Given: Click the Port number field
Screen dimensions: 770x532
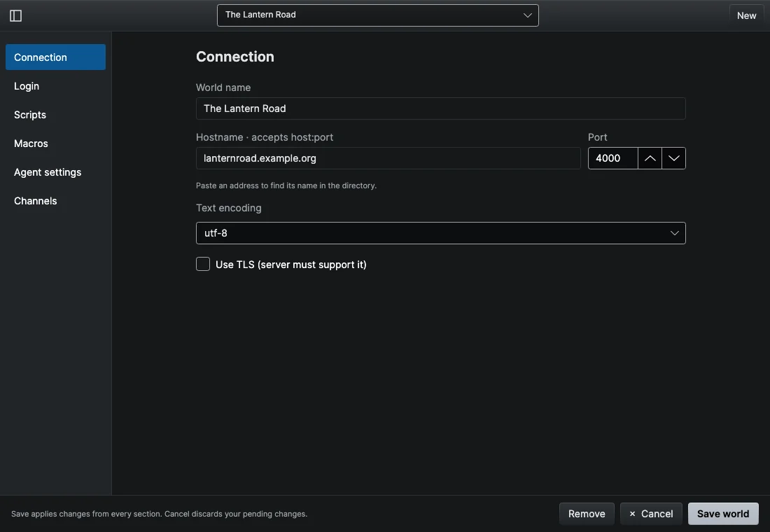Looking at the screenshot, I should (613, 158).
